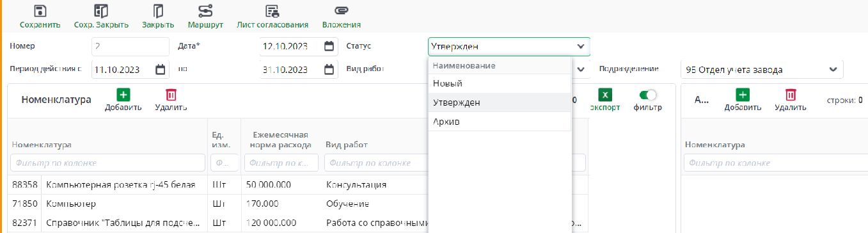Click Работа со справочными cell
The image size is (868, 233).
pos(376,223)
